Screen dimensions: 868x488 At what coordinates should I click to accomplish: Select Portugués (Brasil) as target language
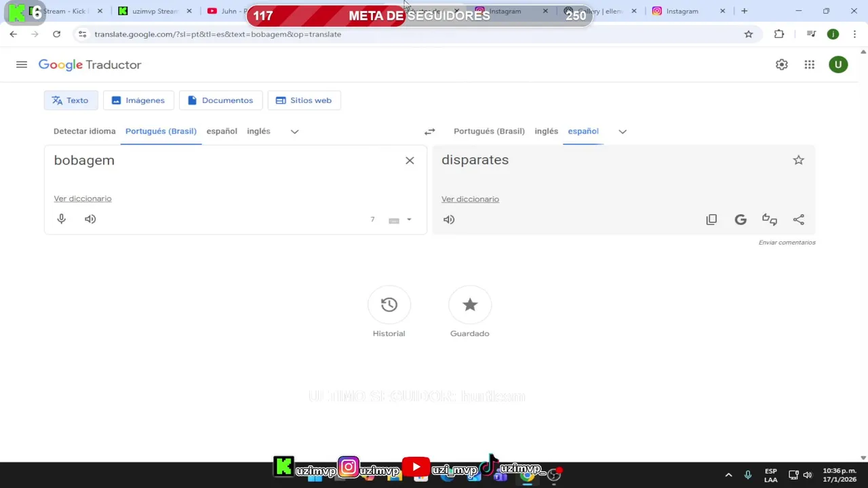[489, 131]
